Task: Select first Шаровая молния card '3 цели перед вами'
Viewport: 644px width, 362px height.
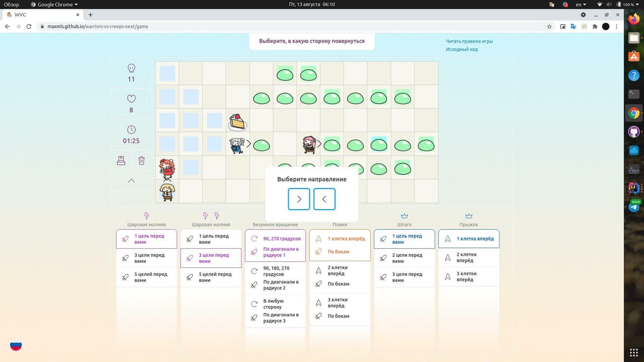Action: tap(146, 258)
